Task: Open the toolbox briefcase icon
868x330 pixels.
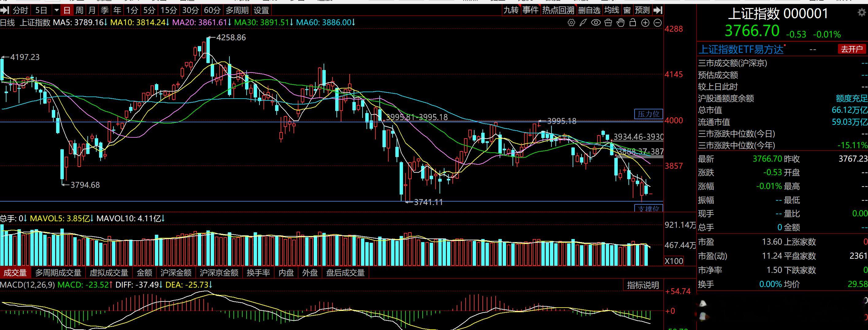Action: (608, 23)
